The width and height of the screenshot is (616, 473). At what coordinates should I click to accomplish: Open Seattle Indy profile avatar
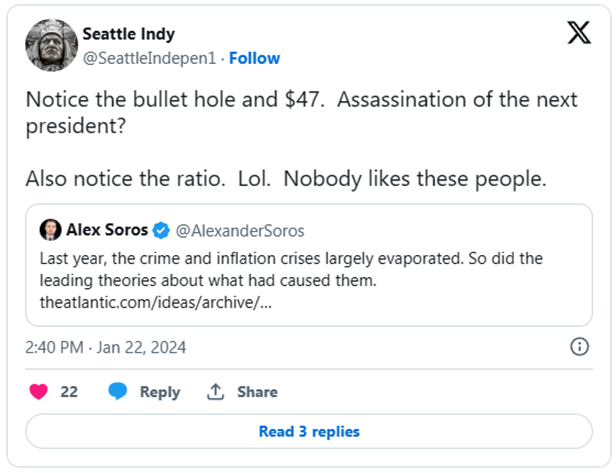51,46
